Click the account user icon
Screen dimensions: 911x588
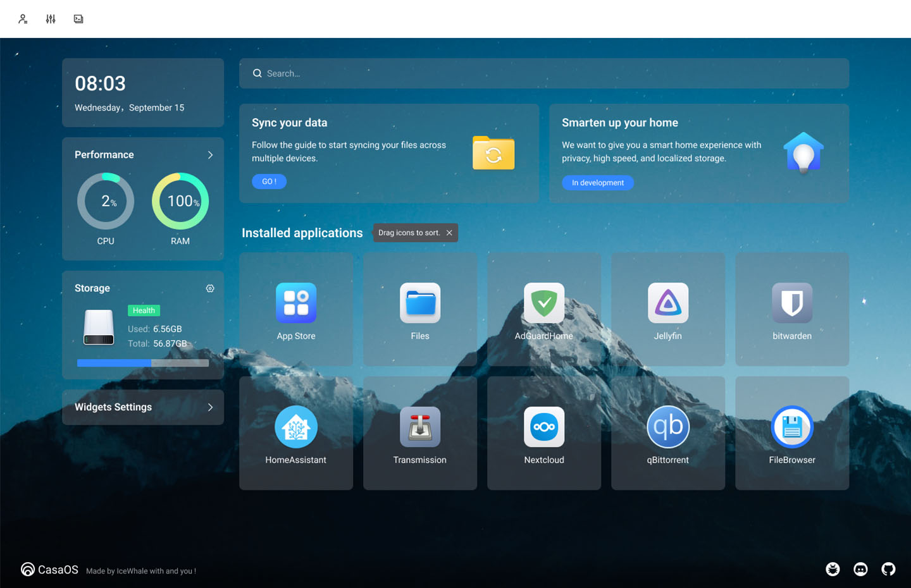point(23,19)
